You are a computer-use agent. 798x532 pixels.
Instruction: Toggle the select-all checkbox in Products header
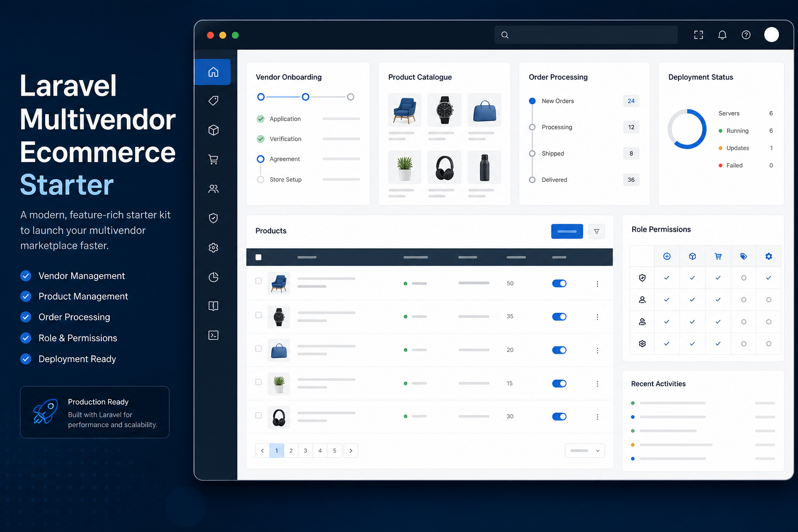click(x=258, y=257)
